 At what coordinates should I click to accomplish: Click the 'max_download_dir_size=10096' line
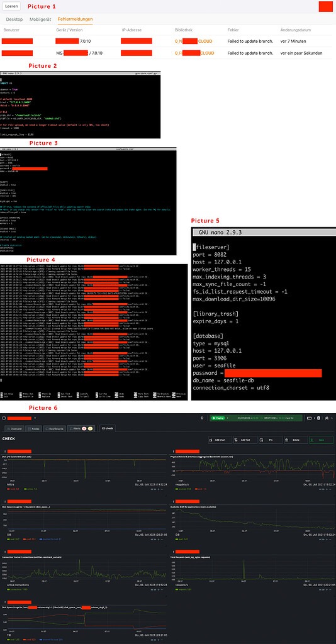[233, 299]
